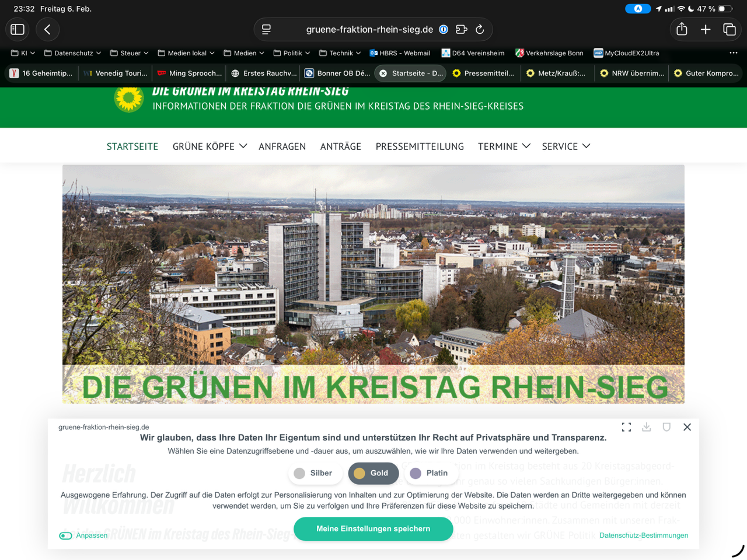Open a new tab with plus icon

pyautogui.click(x=706, y=29)
